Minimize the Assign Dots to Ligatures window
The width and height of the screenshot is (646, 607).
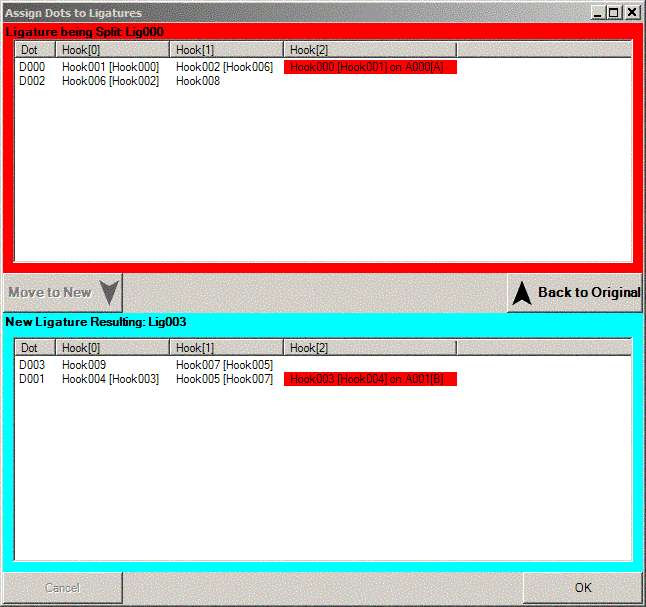pos(597,13)
